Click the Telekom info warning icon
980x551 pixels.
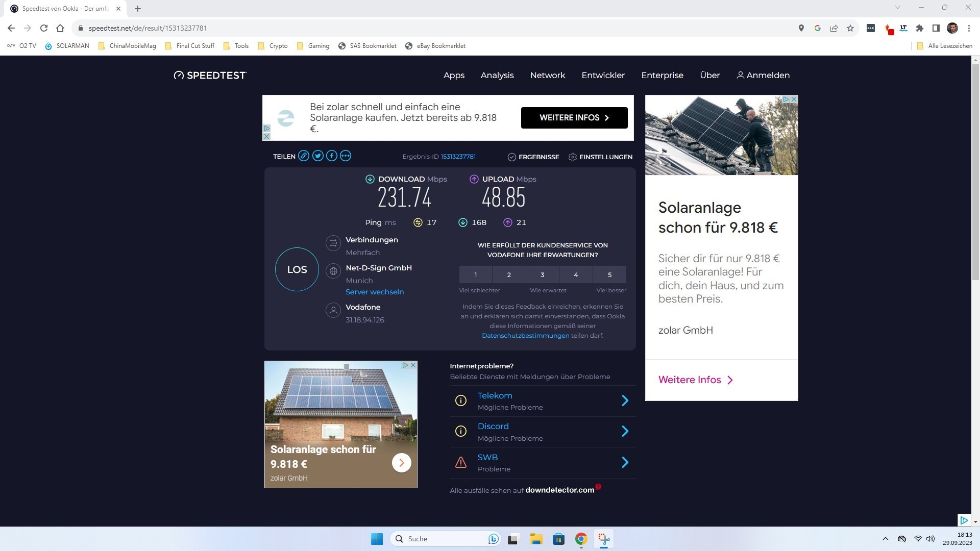[461, 401]
